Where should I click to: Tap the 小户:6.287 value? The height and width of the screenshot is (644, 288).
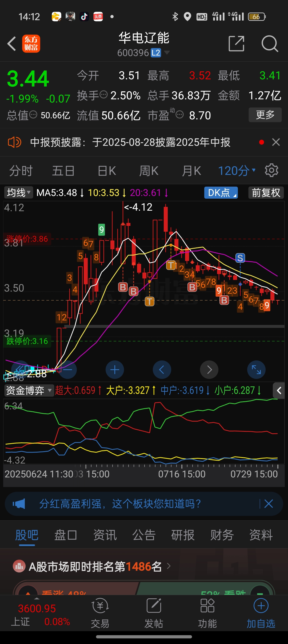click(x=235, y=390)
